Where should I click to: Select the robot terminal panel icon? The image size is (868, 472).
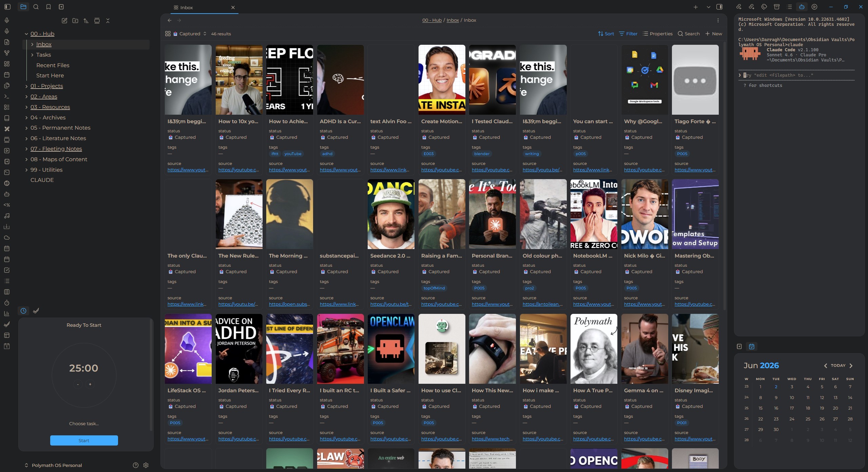click(x=802, y=7)
